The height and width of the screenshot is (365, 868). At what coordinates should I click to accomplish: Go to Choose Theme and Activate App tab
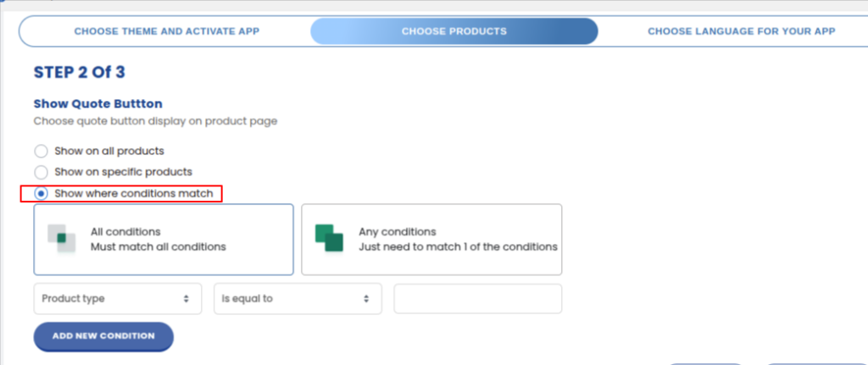coord(166,31)
